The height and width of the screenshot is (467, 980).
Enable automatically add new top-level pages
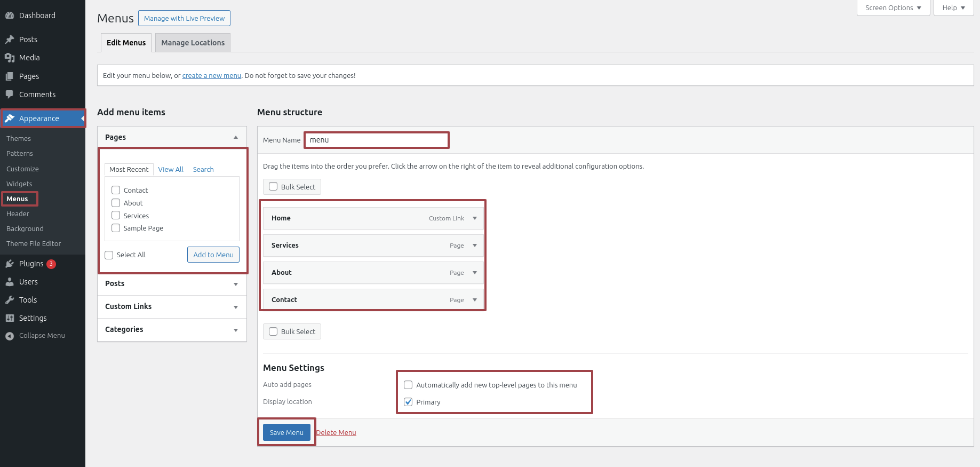click(x=408, y=385)
